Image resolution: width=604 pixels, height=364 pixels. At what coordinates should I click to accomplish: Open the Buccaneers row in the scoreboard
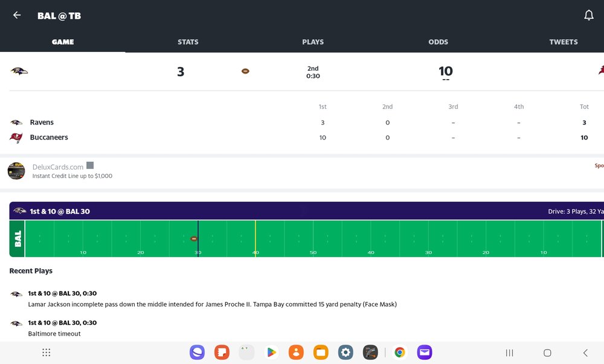coord(302,138)
